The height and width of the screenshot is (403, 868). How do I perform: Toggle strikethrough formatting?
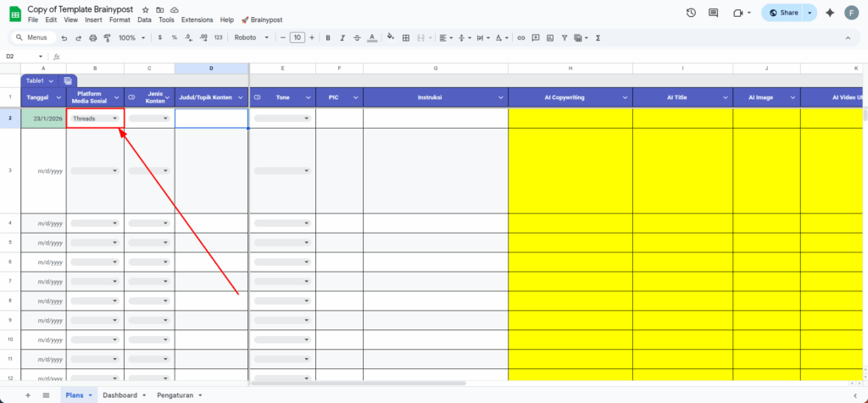coord(355,38)
